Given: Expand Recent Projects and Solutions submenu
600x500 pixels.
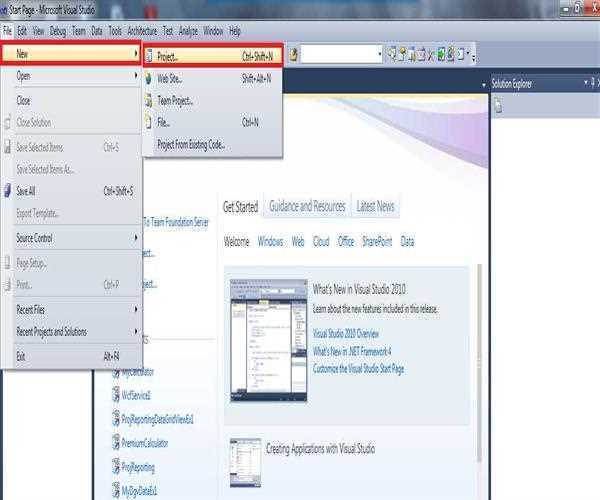Looking at the screenshot, I should click(70, 332).
